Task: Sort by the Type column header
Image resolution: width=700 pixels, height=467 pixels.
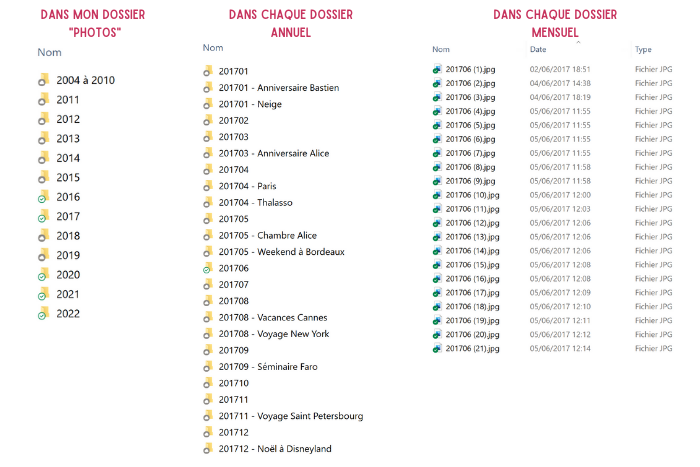Action: pos(643,50)
